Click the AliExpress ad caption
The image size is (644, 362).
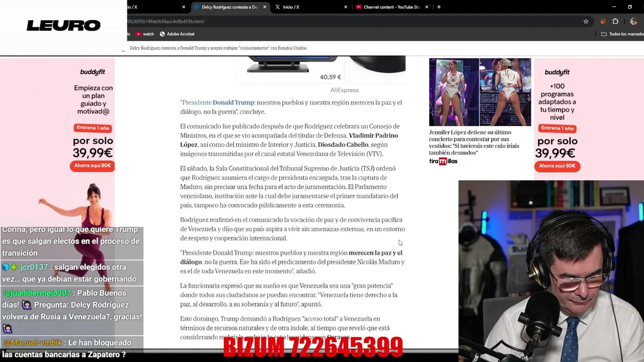[x=345, y=90]
